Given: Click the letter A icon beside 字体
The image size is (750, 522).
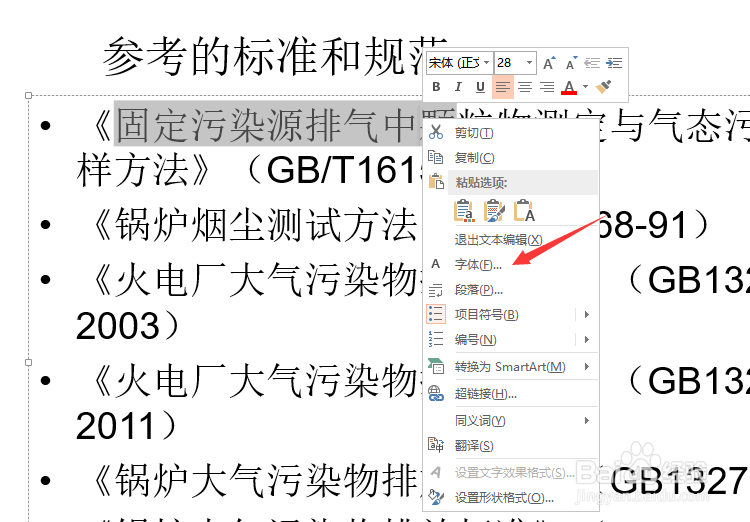Looking at the screenshot, I should coord(435,264).
